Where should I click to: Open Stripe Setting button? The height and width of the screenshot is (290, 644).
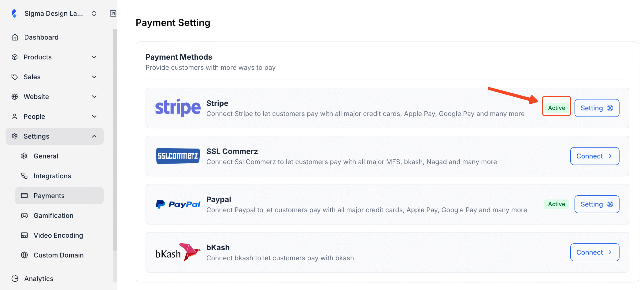point(597,108)
